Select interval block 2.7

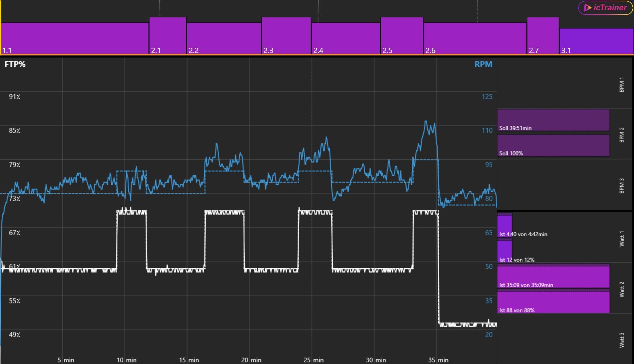tap(543, 36)
